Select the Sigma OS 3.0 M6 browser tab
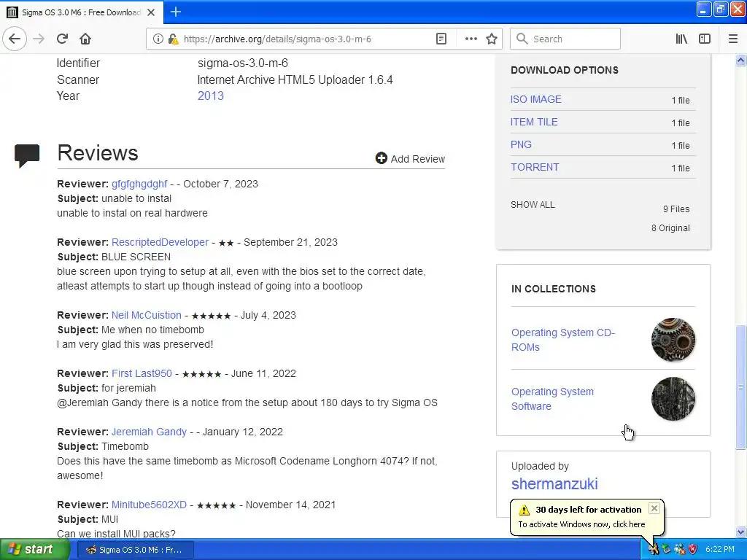 81,12
